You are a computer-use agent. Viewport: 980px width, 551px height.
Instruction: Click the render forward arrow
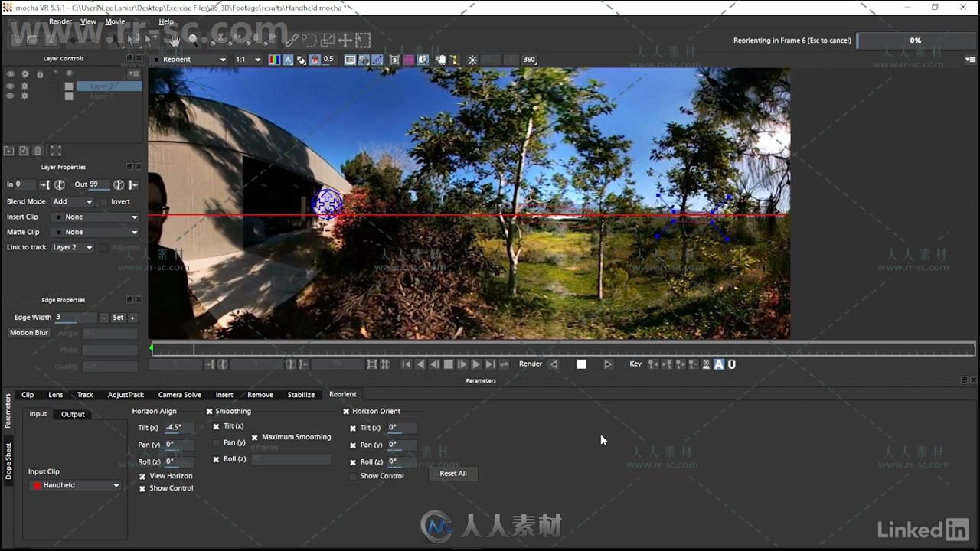tap(608, 364)
